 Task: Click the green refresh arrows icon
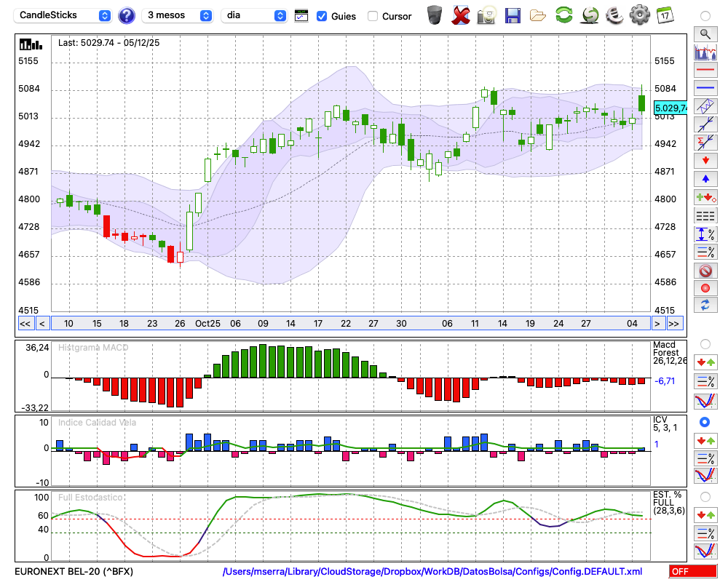[x=563, y=15]
